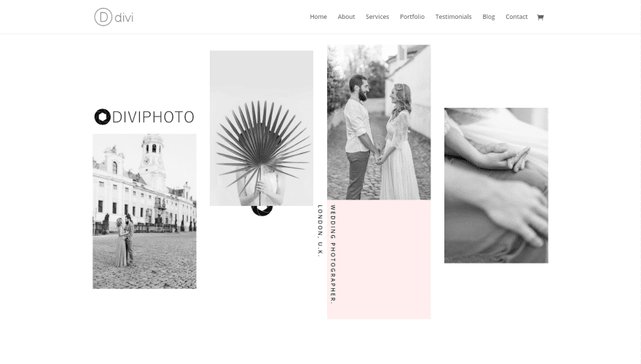Open the About page
The image size is (641, 364).
pyautogui.click(x=346, y=17)
